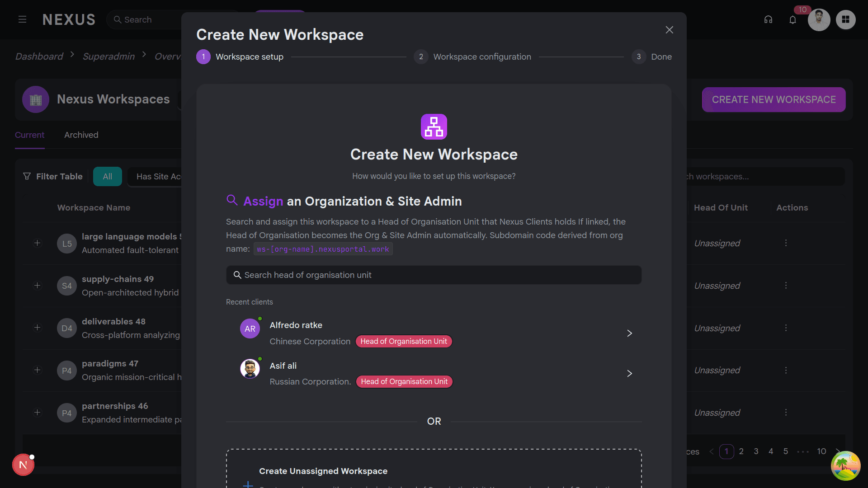Open actions menu for supply-chains 49 row
The width and height of the screenshot is (868, 488).
click(786, 286)
